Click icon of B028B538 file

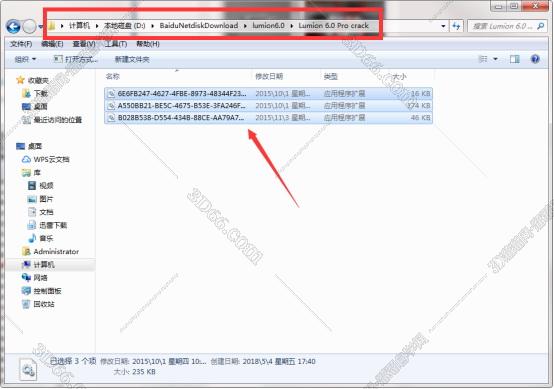point(111,118)
